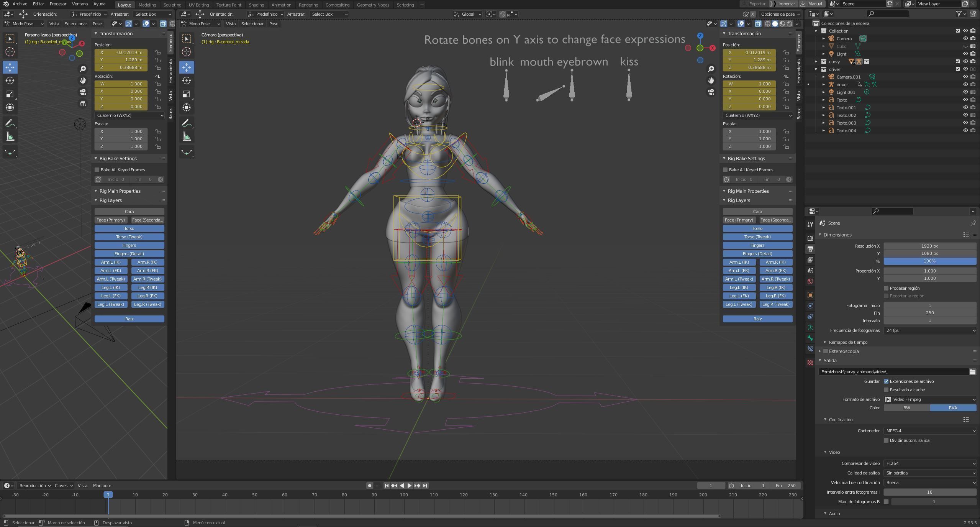Open the Contenedor MPEG-4 dropdown
The width and height of the screenshot is (980, 527).
tap(930, 431)
